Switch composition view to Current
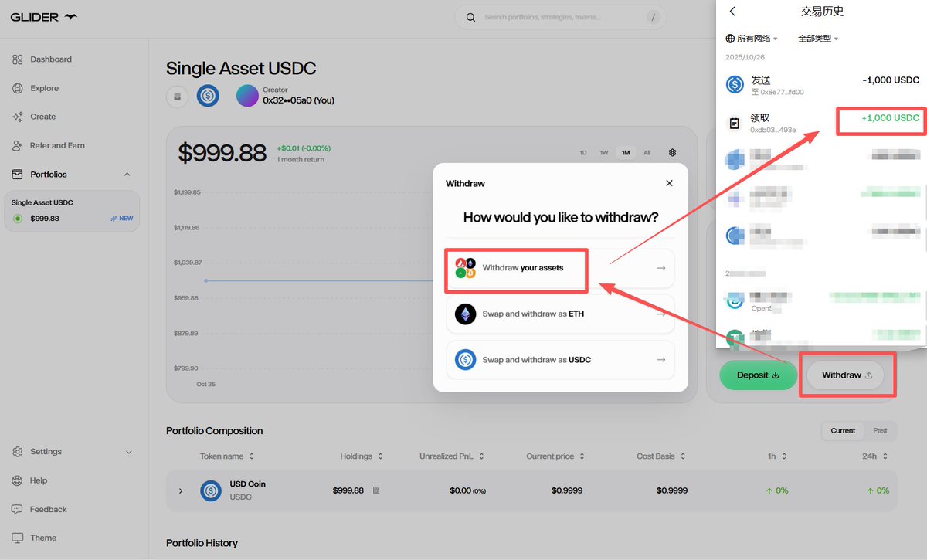The height and width of the screenshot is (560, 927). [x=843, y=430]
